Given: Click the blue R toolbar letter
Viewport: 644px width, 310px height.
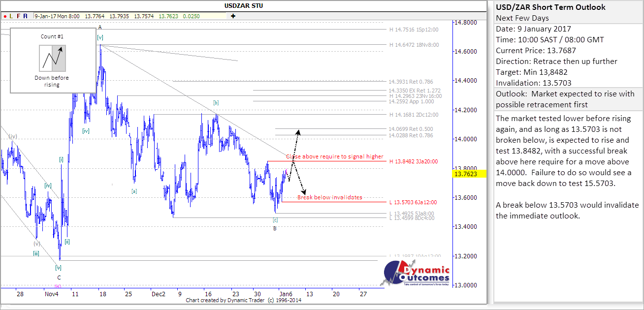Looking at the screenshot, I should point(25,16).
